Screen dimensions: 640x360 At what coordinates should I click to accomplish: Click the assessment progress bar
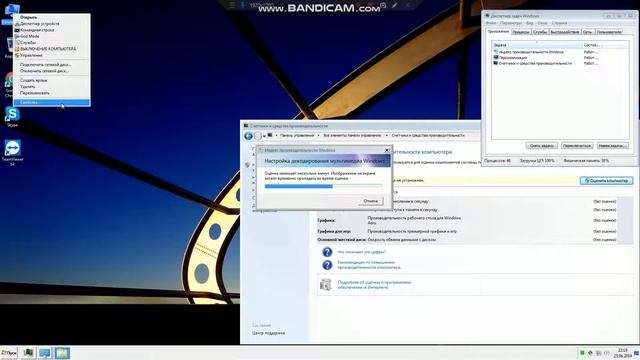pos(324,186)
